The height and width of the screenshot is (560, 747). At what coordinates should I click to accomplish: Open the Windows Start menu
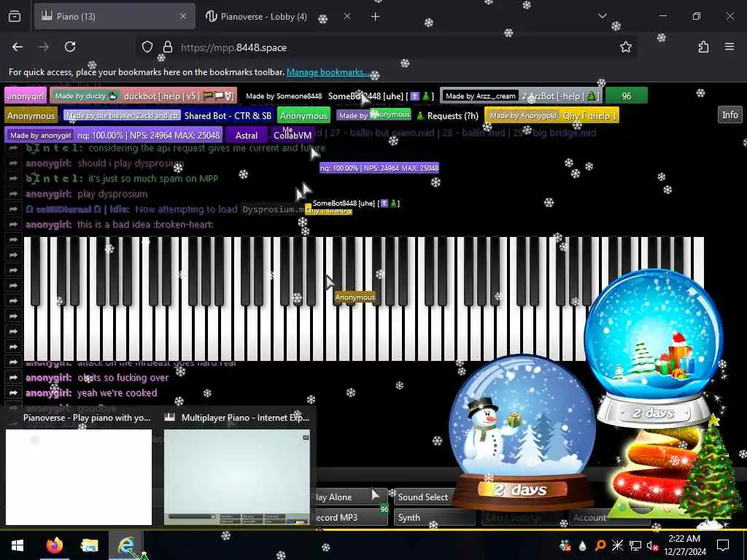18,545
